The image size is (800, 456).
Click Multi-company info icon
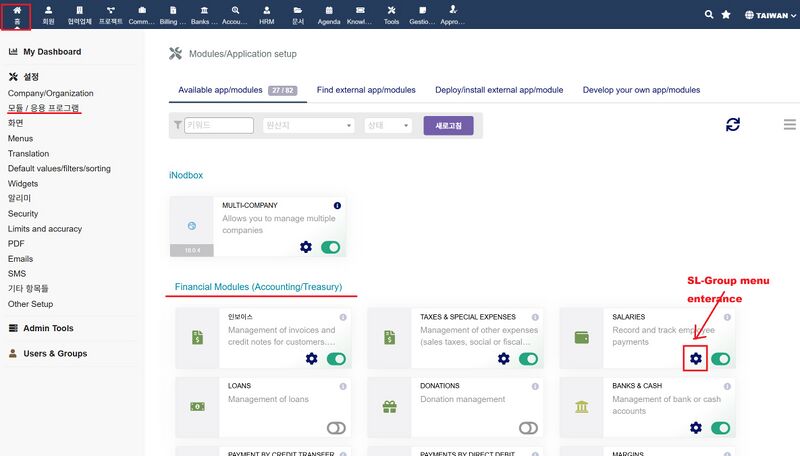point(337,206)
